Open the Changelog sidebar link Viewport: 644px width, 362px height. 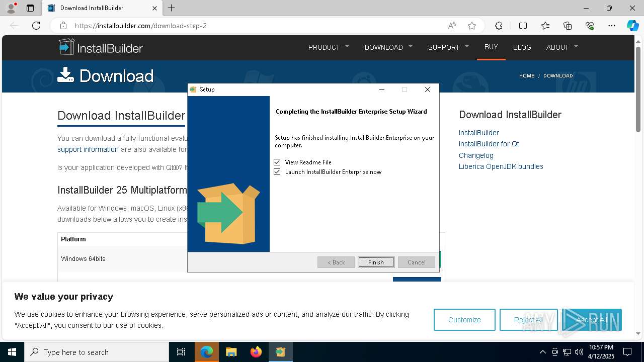click(476, 155)
